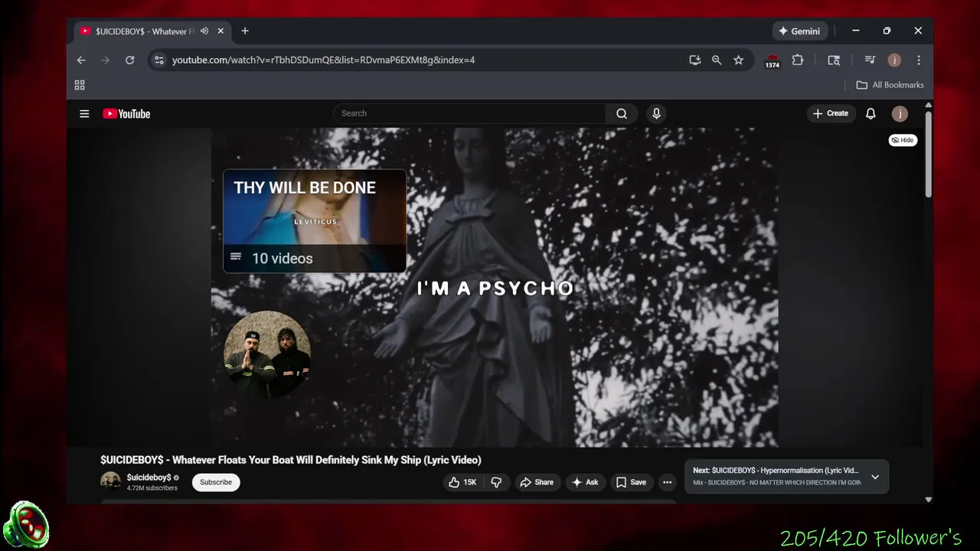980x551 pixels.
Task: Close the $UICIDEBOY$ tab
Action: click(x=220, y=31)
